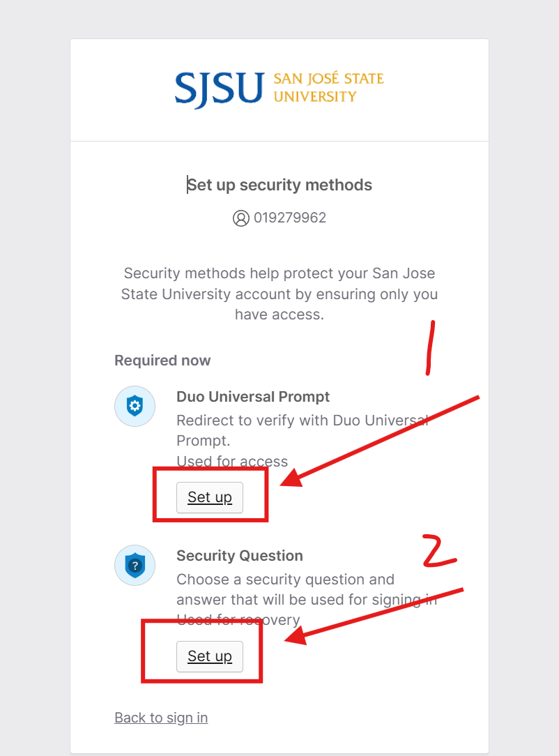
Task: Click the username 019279962
Action: (290, 218)
